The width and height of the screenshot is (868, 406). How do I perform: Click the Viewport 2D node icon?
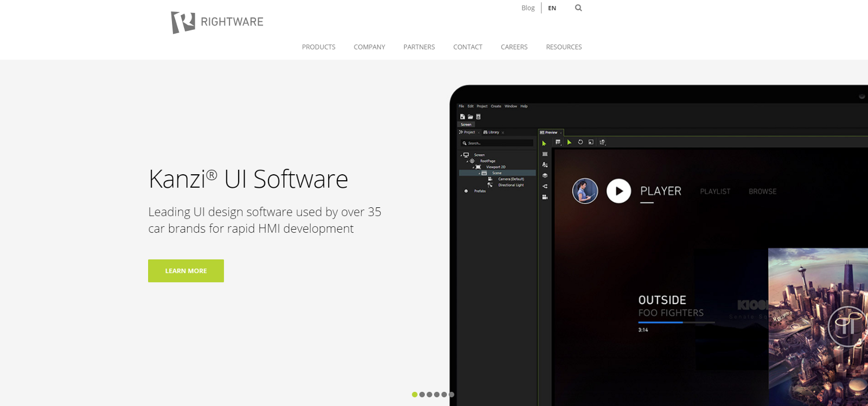tap(478, 167)
